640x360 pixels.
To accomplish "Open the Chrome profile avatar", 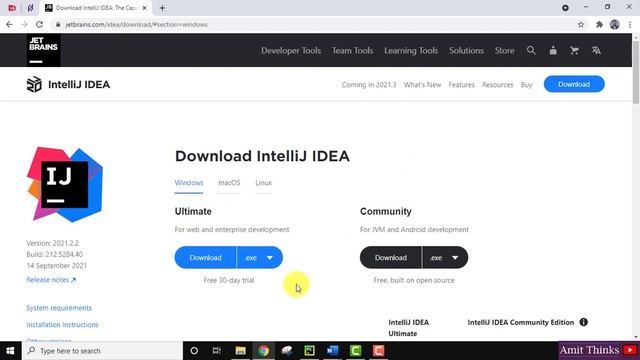I will (x=615, y=24).
